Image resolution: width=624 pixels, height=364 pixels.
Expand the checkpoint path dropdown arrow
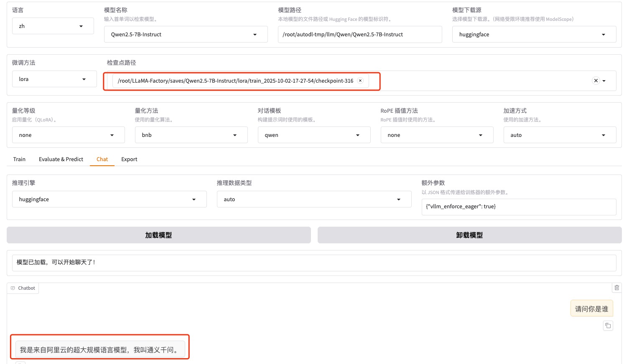tap(604, 81)
